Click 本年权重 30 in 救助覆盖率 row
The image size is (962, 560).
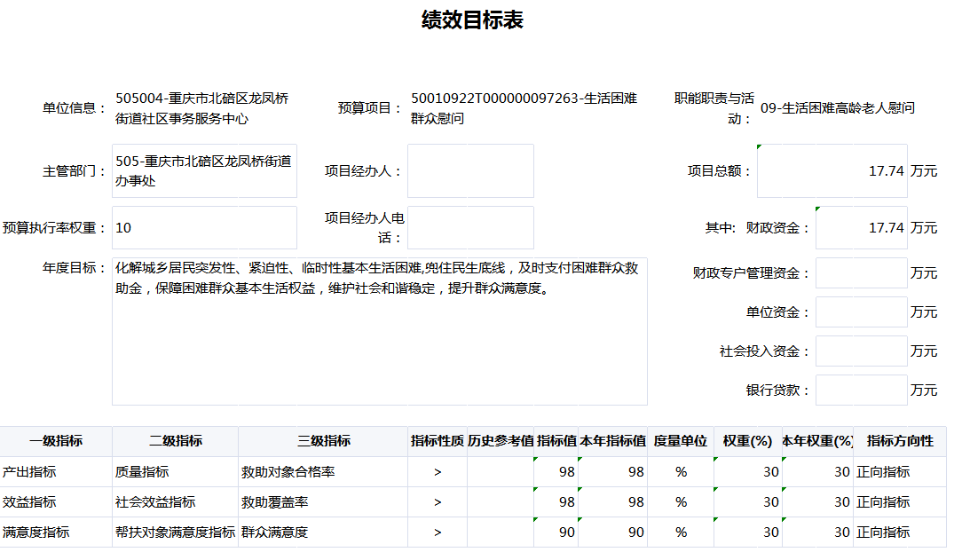point(818,501)
